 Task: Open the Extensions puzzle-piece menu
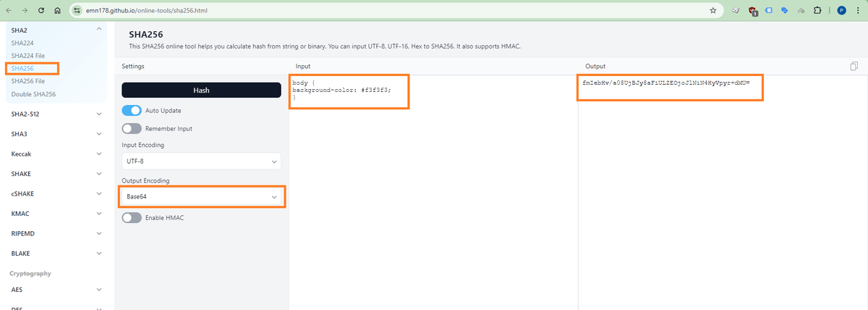click(x=817, y=11)
